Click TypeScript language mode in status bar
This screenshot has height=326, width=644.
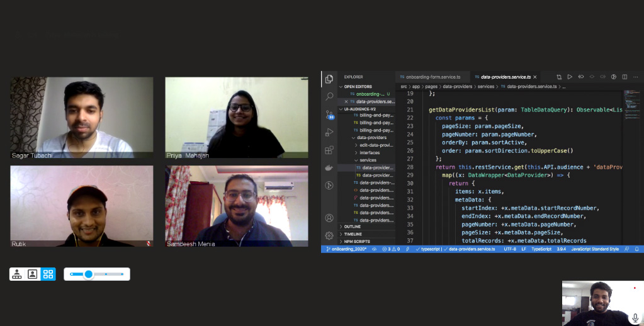[x=541, y=249]
